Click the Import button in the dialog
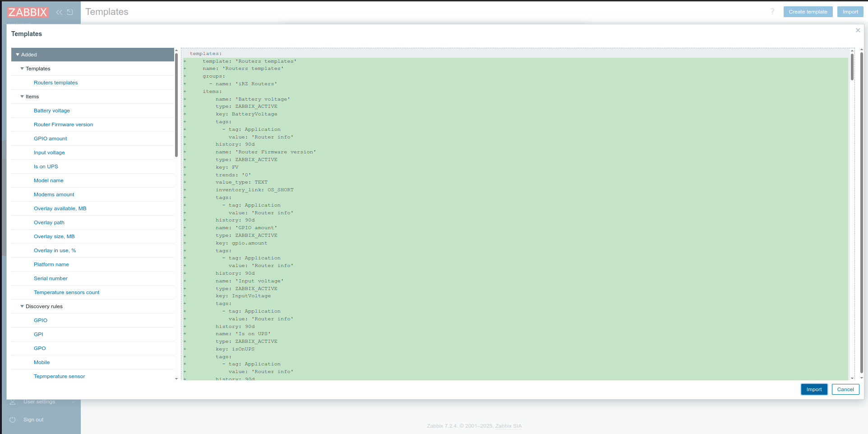The height and width of the screenshot is (434, 868). click(814, 389)
